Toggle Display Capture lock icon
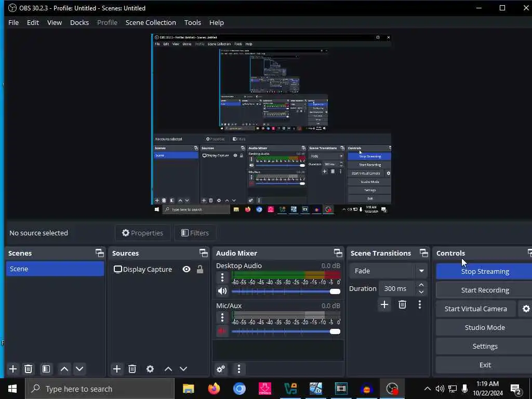Screen dimensions: 532x399 200,270
